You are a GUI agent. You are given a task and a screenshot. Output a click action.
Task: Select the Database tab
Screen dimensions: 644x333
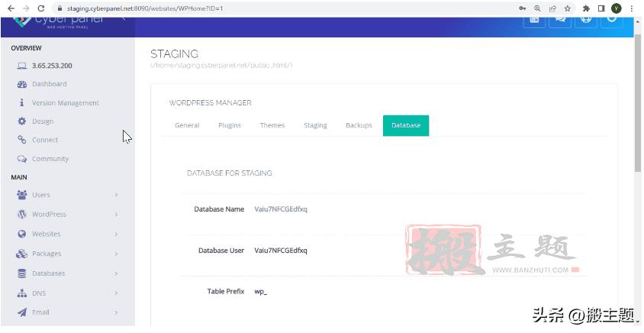pos(406,125)
